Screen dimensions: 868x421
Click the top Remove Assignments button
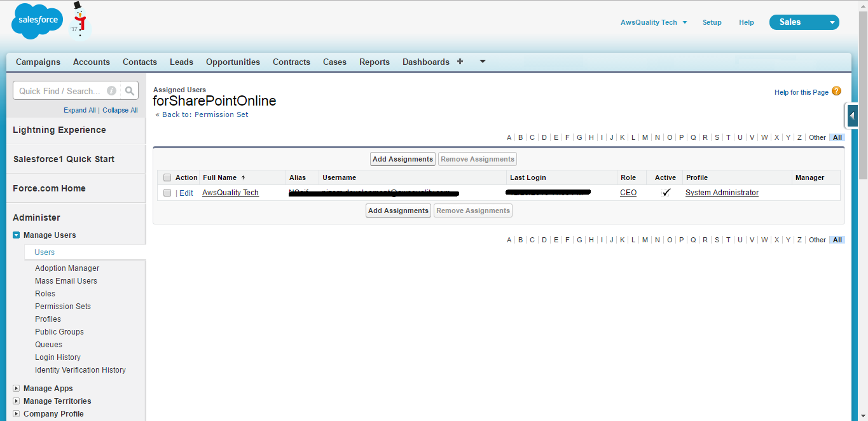click(478, 159)
